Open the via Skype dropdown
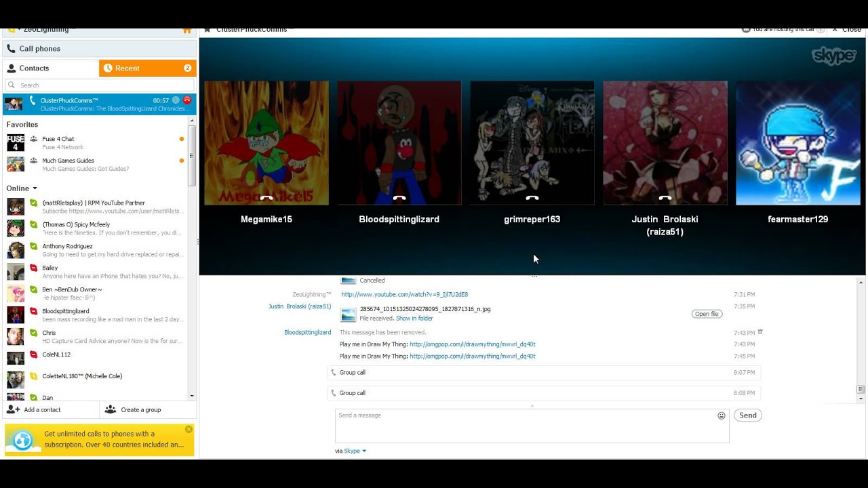Image resolution: width=868 pixels, height=488 pixels. [355, 451]
